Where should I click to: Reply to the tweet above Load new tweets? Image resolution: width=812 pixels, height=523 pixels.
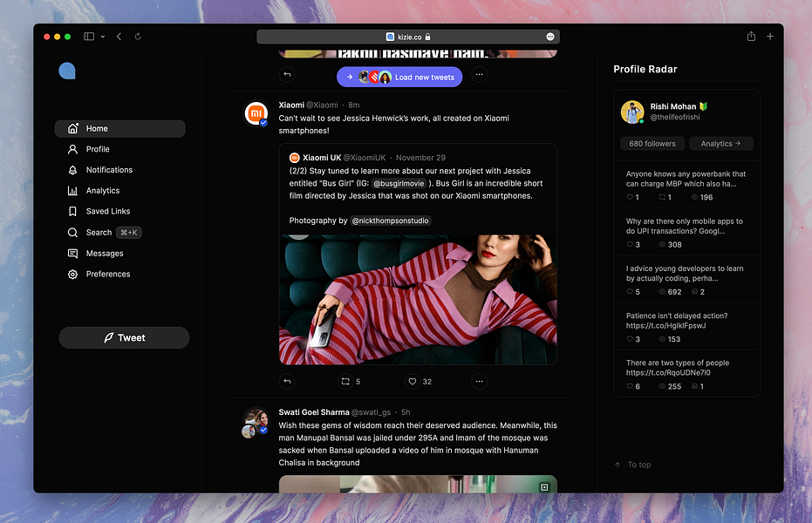pyautogui.click(x=288, y=74)
